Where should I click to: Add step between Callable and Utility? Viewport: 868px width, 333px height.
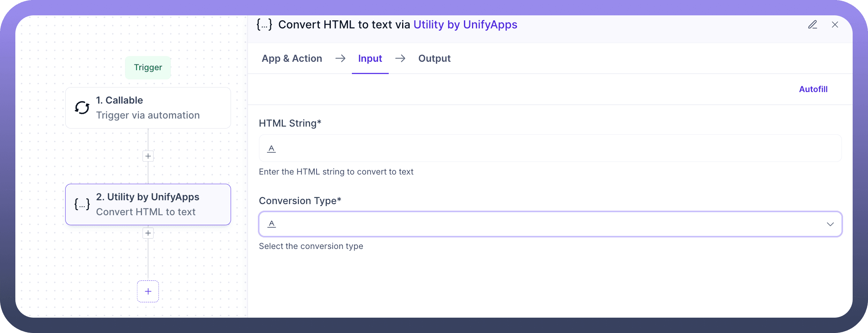tap(148, 156)
